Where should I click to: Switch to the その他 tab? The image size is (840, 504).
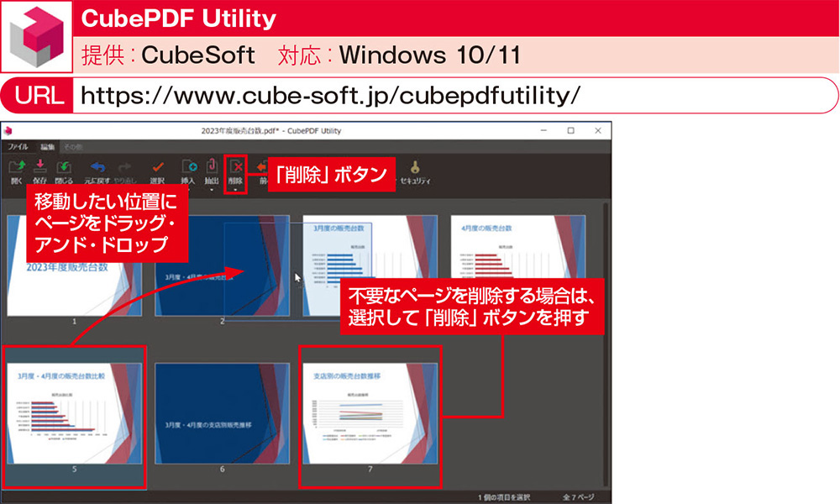pyautogui.click(x=74, y=144)
